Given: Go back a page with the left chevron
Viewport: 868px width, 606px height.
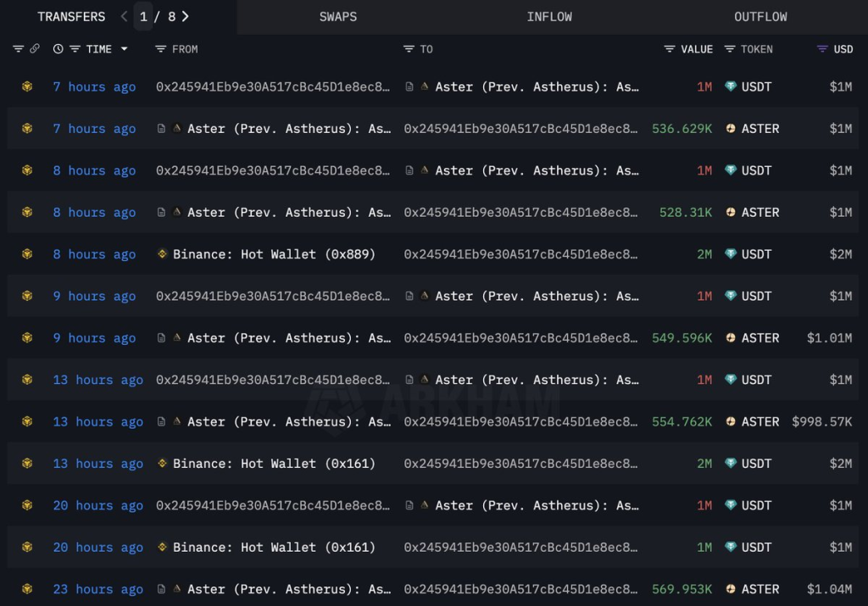Looking at the screenshot, I should coord(124,16).
